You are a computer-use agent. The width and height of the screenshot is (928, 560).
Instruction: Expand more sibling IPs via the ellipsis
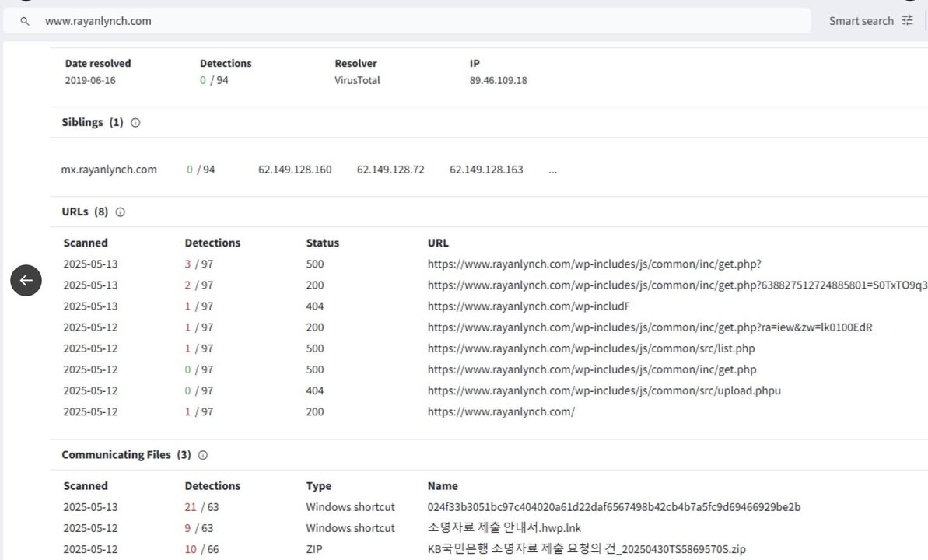[552, 170]
